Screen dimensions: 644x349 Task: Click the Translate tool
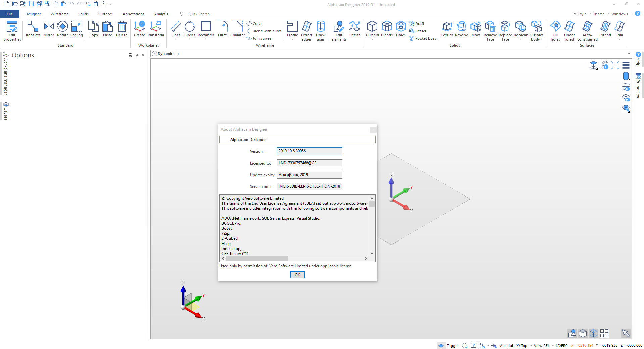(x=33, y=29)
